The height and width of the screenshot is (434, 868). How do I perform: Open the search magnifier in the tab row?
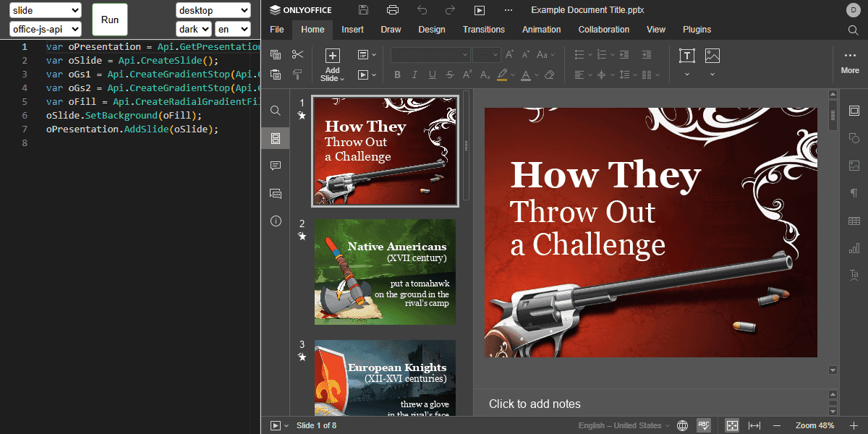[x=854, y=30]
